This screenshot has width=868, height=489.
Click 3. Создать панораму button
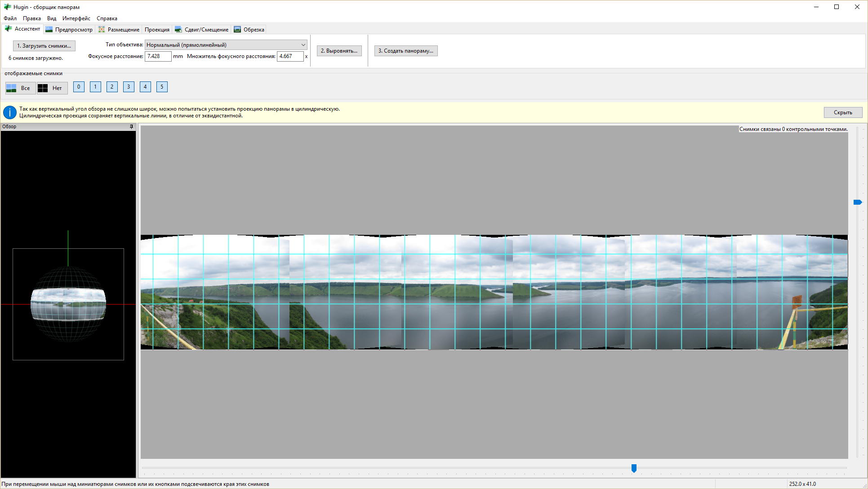pos(405,51)
